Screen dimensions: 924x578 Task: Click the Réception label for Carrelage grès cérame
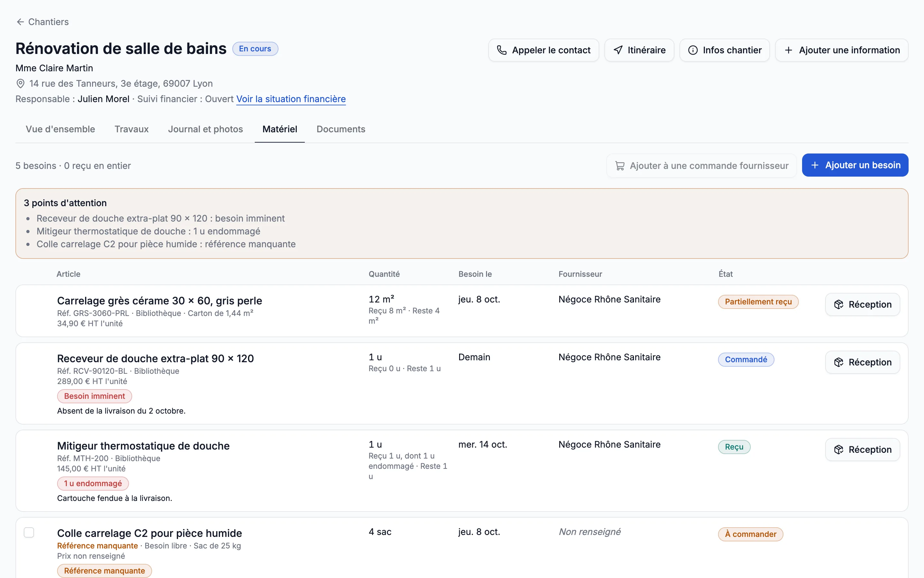(870, 304)
